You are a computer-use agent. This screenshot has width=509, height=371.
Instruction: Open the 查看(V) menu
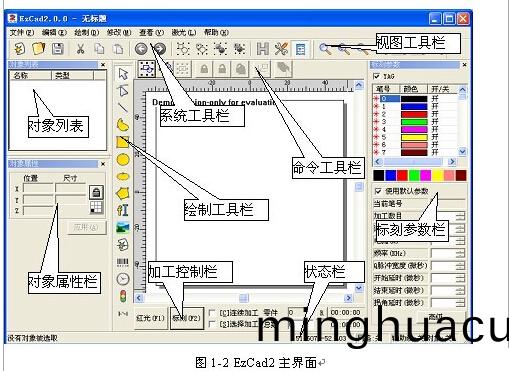point(152,32)
